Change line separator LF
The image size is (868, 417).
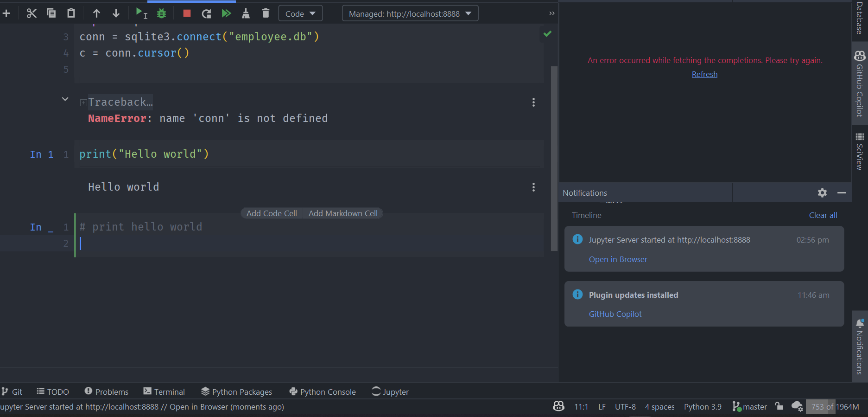point(602,407)
